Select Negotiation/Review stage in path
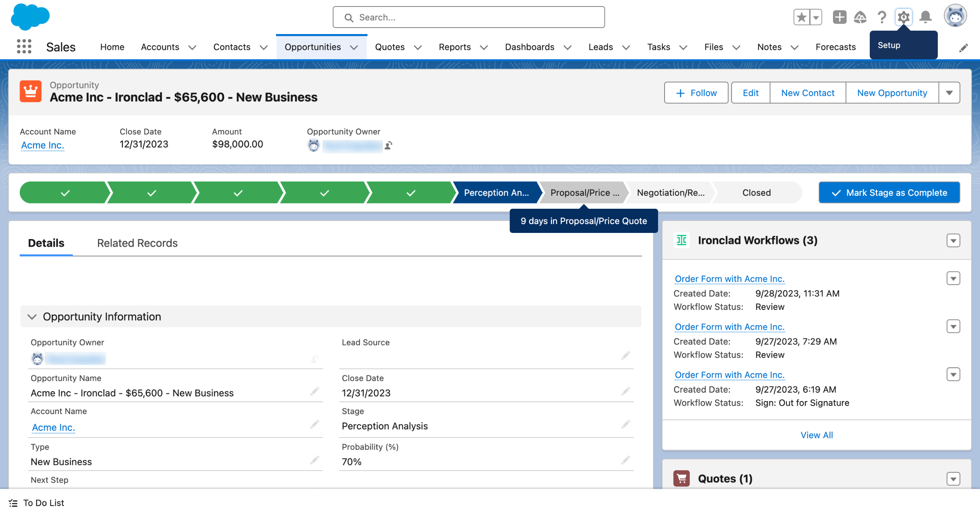This screenshot has width=980, height=516. [x=670, y=193]
